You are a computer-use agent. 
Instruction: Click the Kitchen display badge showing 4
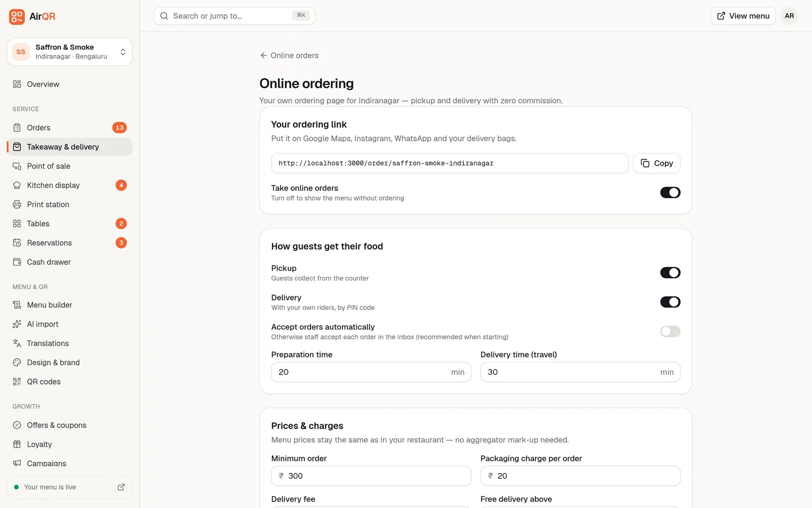pos(121,185)
